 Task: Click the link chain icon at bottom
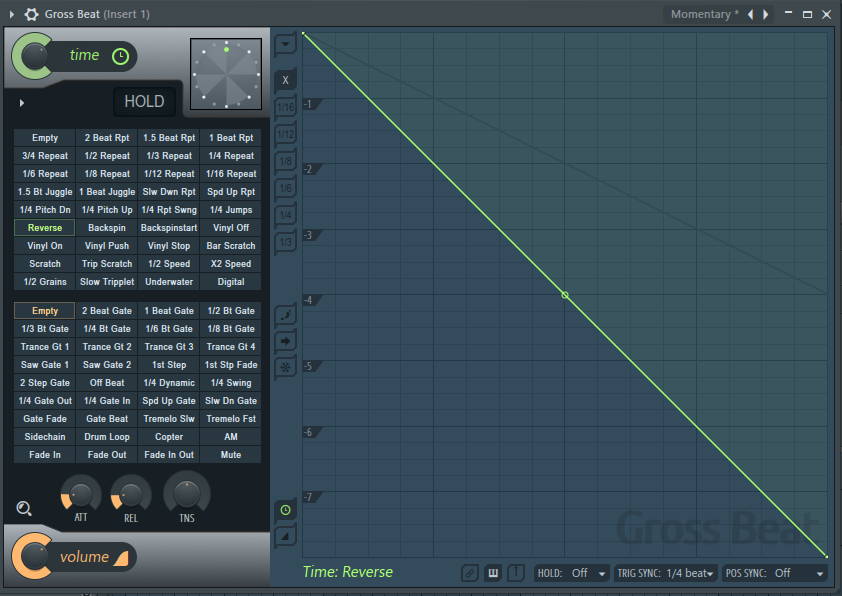(469, 573)
